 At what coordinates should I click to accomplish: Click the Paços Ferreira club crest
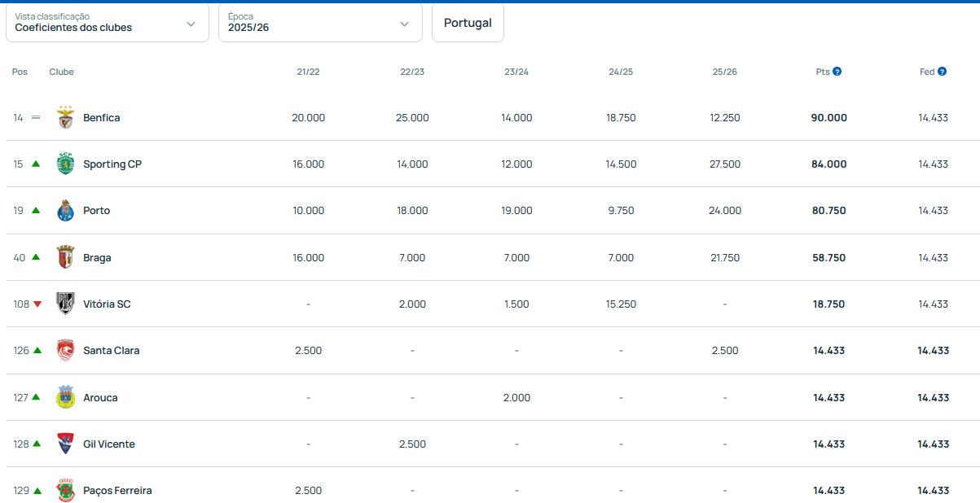(x=65, y=490)
